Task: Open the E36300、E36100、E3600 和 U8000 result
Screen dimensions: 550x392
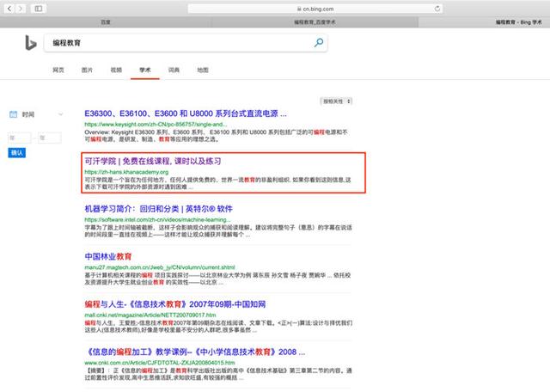Action: pyautogui.click(x=186, y=113)
